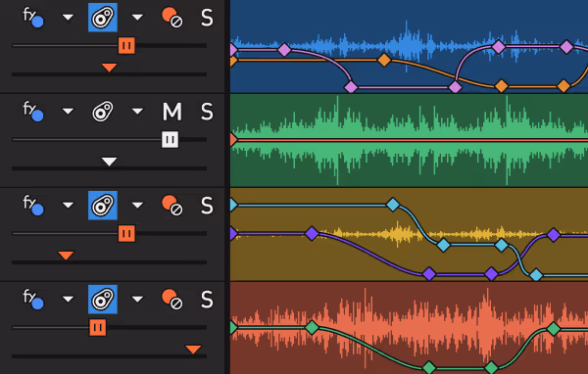
Task: Click the orange record-disabled icon on the blue track
Action: pos(172,18)
